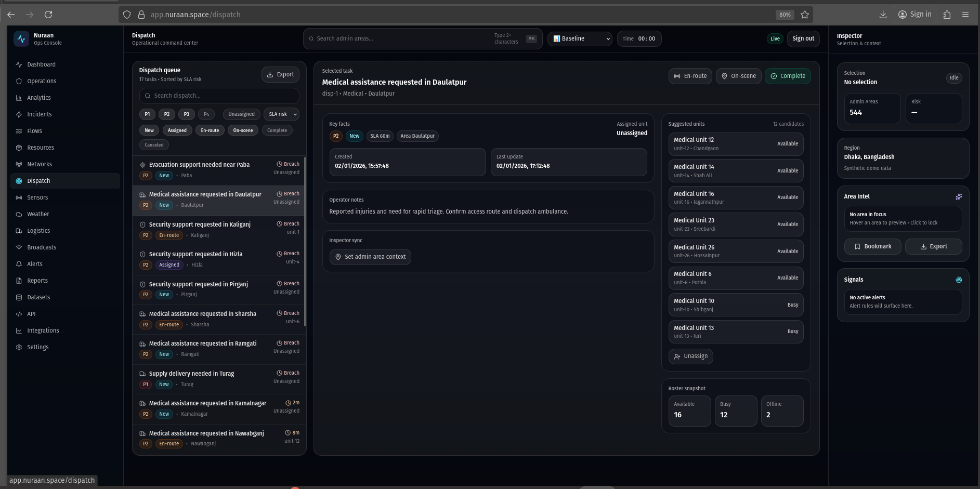Screen dimensions: 980x489
Task: Open Incidents in the sidebar
Action: [x=40, y=114]
